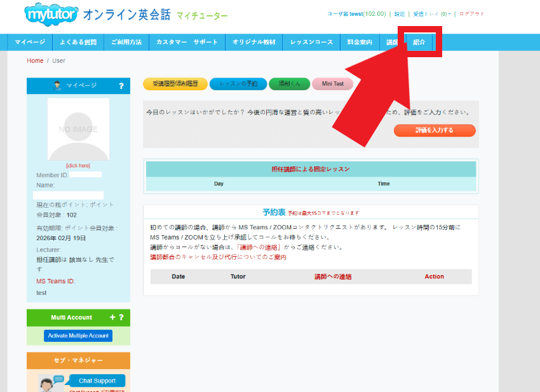Screen dimensions: 540x392
Task: Click the 予約表 heading
Action: [x=274, y=212]
